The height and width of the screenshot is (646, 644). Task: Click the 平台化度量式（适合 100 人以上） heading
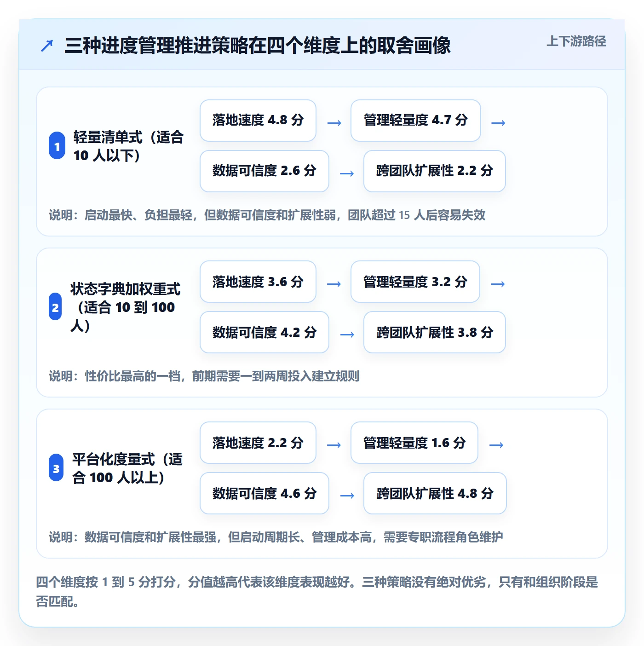[127, 468]
